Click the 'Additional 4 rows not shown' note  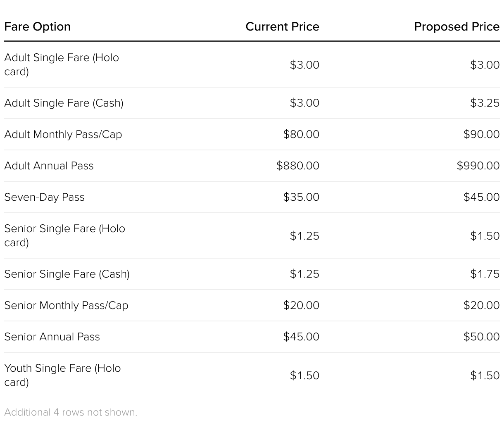[x=71, y=412]
